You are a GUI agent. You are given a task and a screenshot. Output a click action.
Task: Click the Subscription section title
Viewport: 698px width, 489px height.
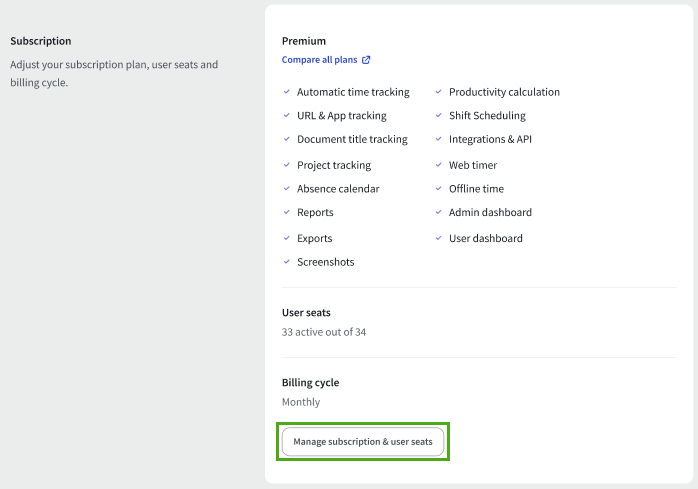(x=41, y=41)
